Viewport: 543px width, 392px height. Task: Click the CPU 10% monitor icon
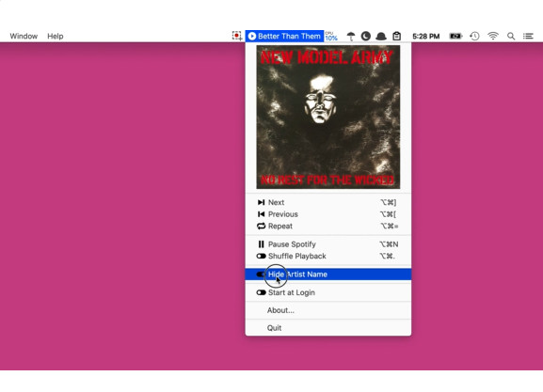tap(331, 36)
